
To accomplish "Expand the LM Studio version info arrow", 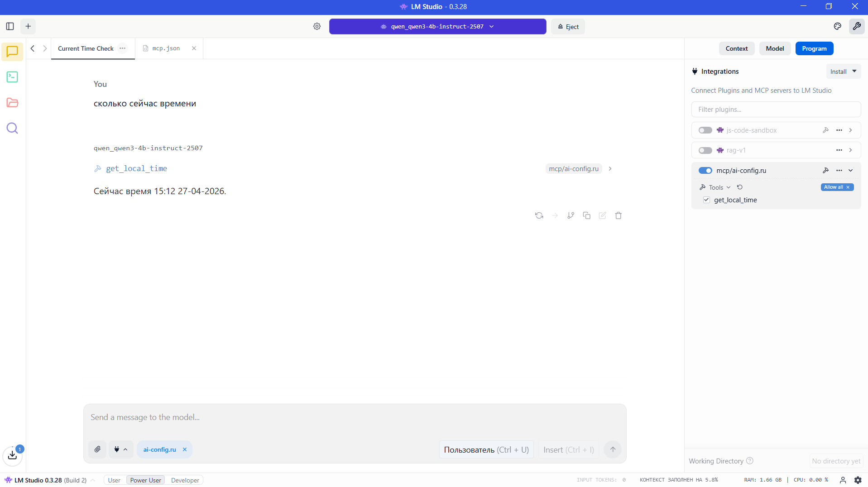I will pyautogui.click(x=93, y=480).
